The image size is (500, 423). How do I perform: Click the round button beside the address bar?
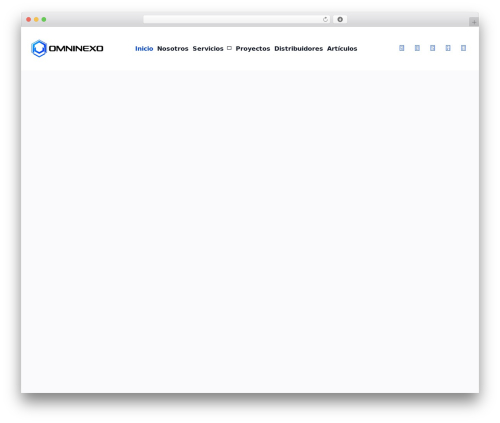[340, 19]
